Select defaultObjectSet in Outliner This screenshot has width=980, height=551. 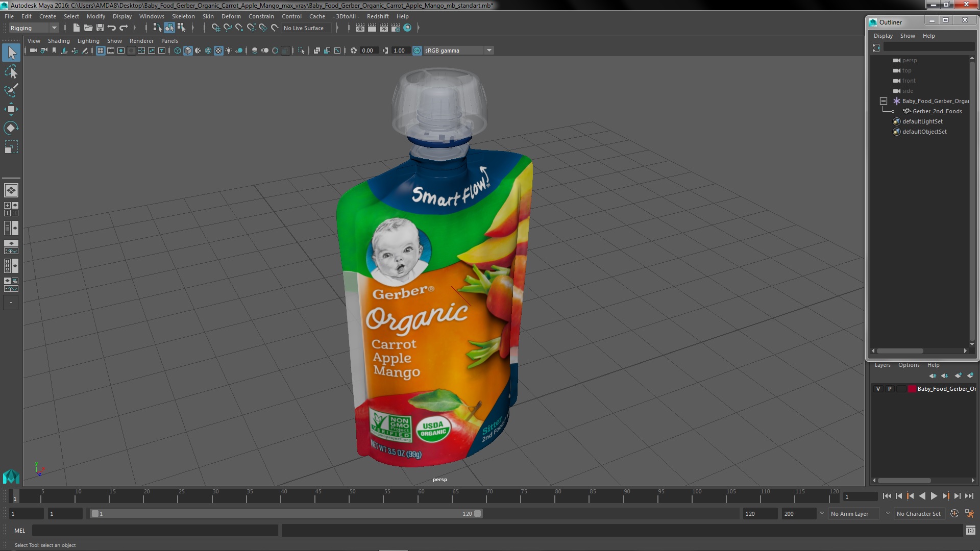click(924, 132)
